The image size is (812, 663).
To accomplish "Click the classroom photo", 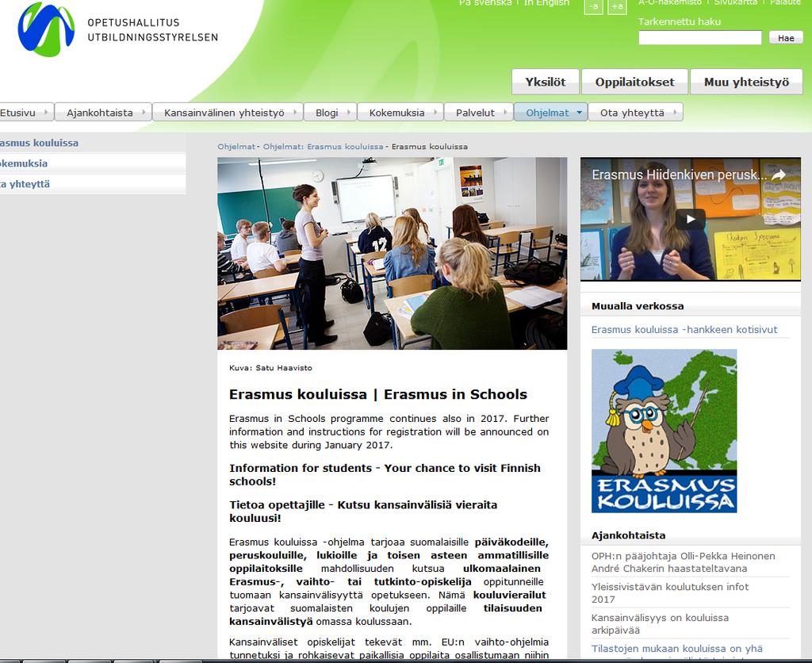I will [x=392, y=253].
